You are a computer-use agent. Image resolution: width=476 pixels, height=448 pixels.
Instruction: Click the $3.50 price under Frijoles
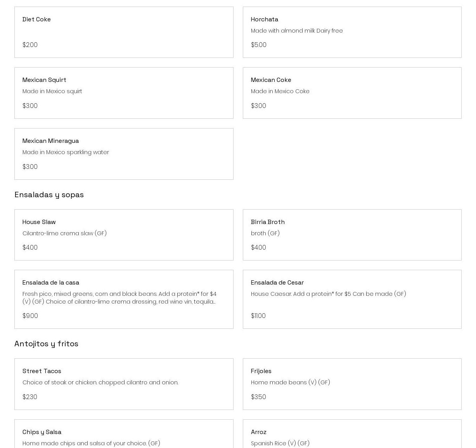click(258, 397)
